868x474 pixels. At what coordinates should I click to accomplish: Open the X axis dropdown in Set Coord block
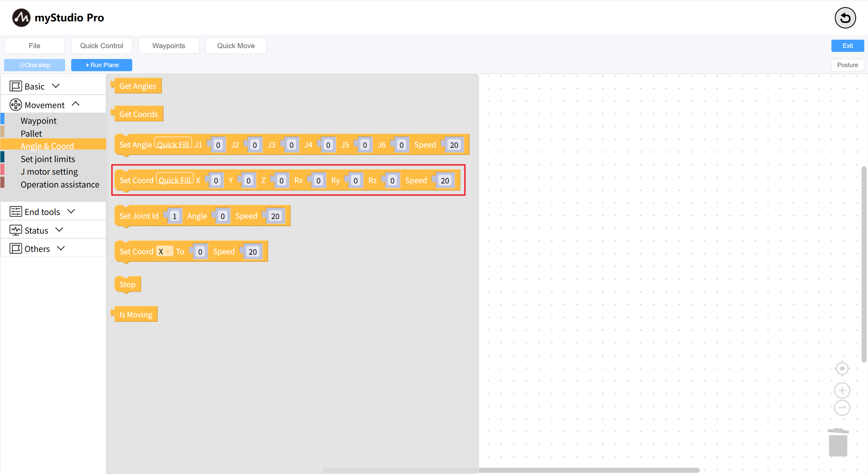tap(164, 251)
